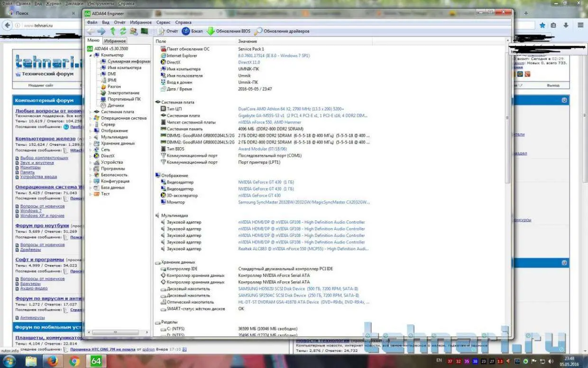
Task: Select Датчики sensor item in tree
Action: 115,105
